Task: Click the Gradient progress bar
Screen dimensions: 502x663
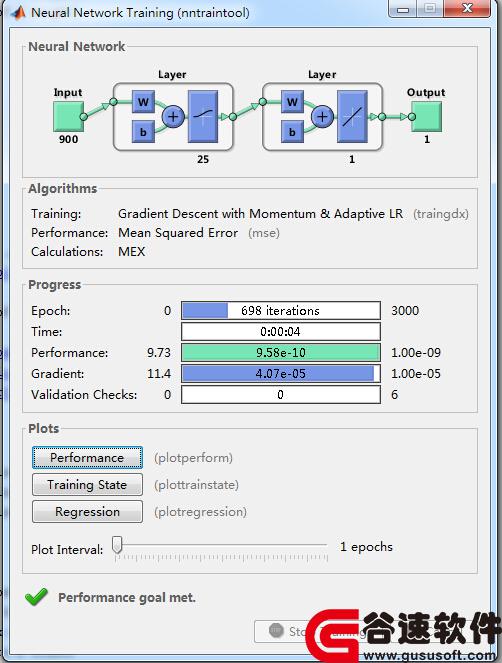Action: click(x=281, y=374)
